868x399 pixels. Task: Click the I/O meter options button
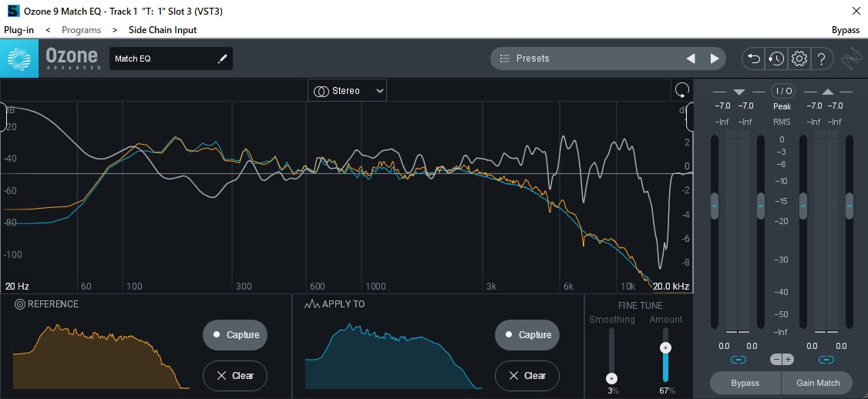pyautogui.click(x=783, y=91)
